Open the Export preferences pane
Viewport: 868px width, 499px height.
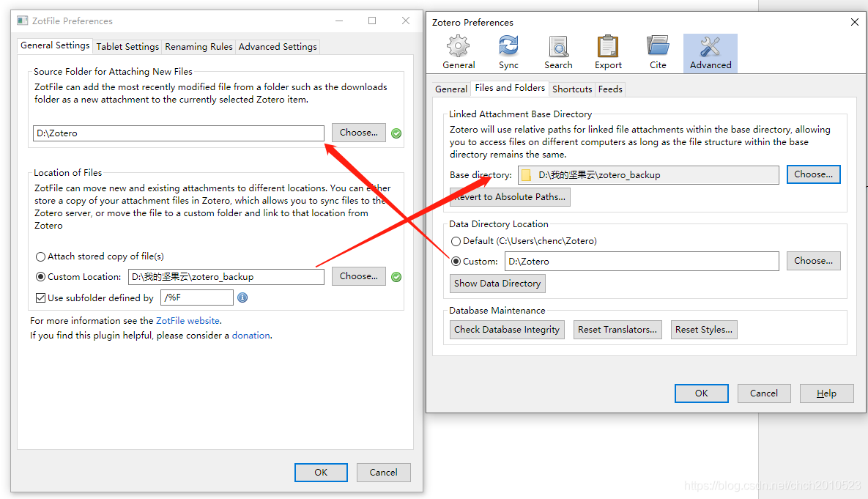608,53
